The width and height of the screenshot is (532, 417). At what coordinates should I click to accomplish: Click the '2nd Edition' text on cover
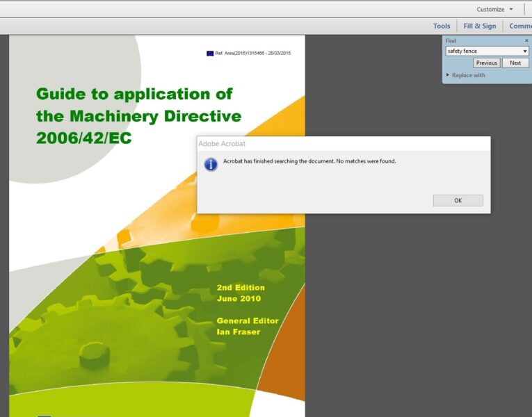241,288
